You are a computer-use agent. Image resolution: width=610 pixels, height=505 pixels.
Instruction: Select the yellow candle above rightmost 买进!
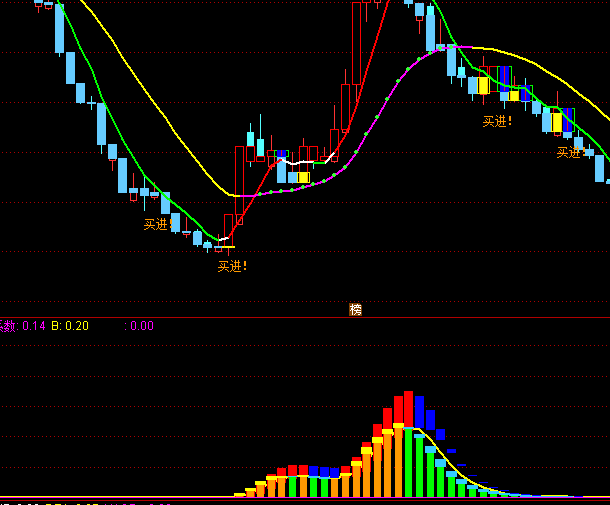pyautogui.click(x=557, y=122)
